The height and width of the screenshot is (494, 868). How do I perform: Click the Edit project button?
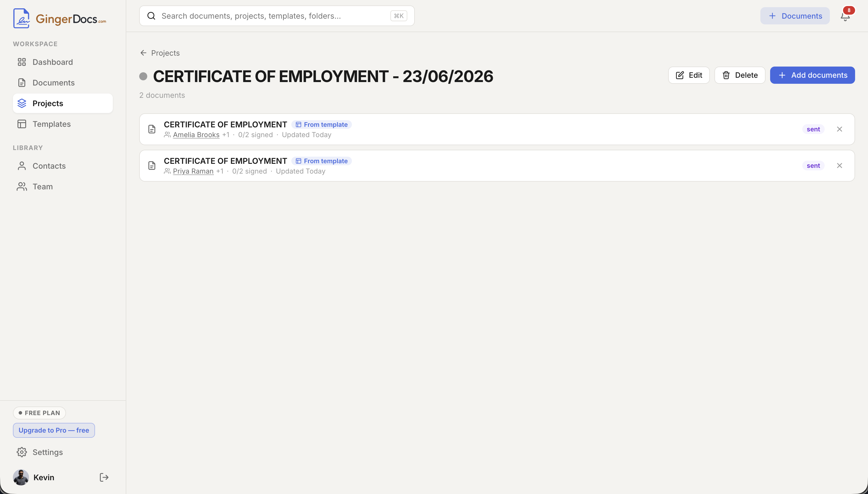[689, 75]
